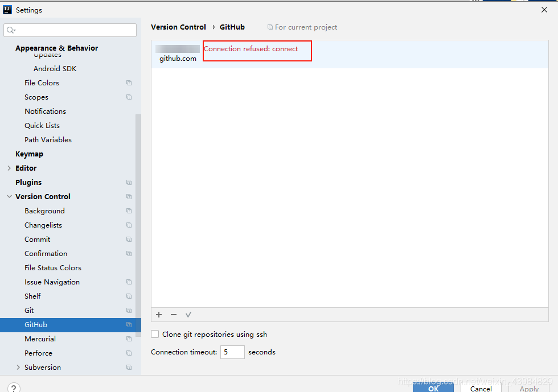Open Quick Lists settings

42,126
